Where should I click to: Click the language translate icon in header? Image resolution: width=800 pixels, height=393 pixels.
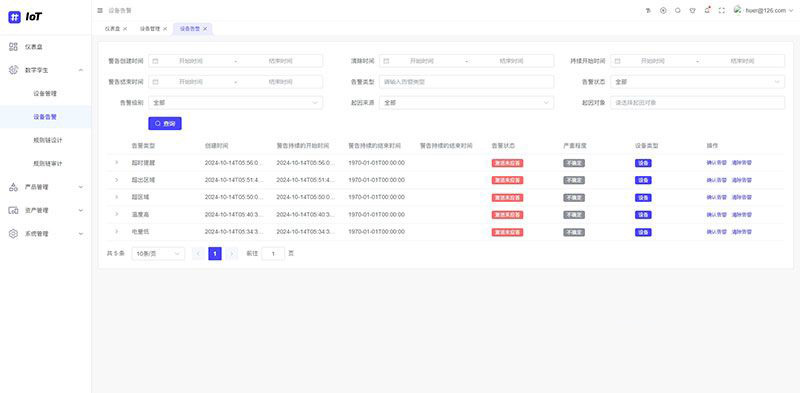click(x=648, y=10)
